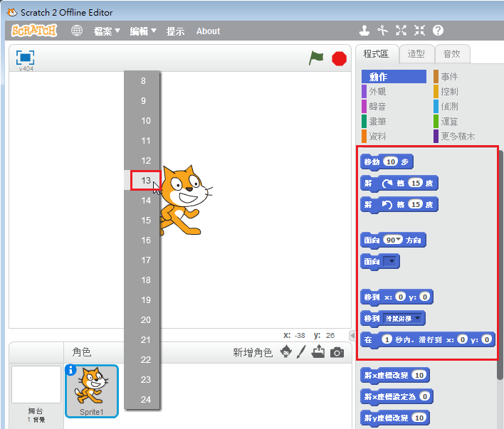Take new sprite photo with camera icon

click(x=337, y=351)
